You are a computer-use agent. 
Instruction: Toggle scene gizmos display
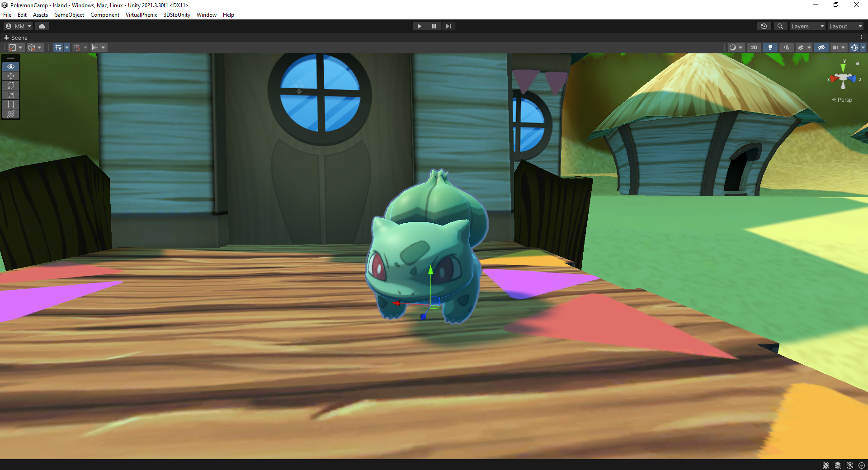(x=854, y=47)
